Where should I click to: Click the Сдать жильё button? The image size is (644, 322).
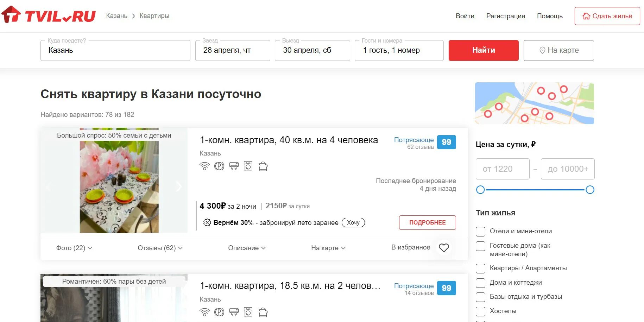point(607,16)
